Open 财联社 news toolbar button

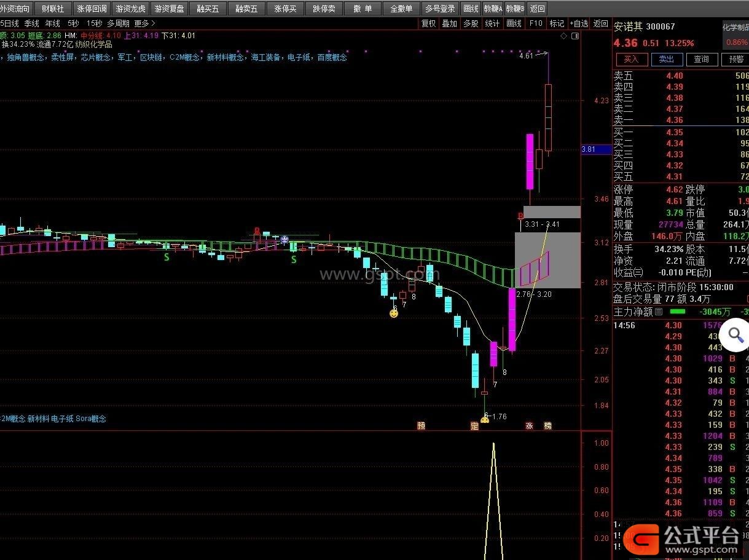coord(53,9)
